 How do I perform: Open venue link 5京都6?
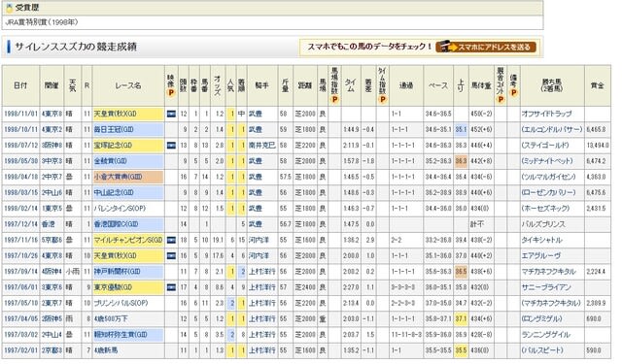[x=52, y=240]
